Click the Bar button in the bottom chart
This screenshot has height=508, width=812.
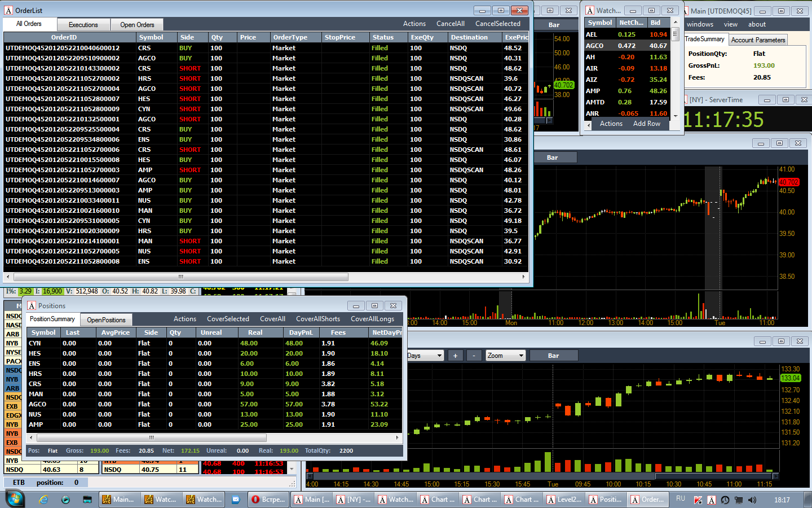pyautogui.click(x=554, y=356)
